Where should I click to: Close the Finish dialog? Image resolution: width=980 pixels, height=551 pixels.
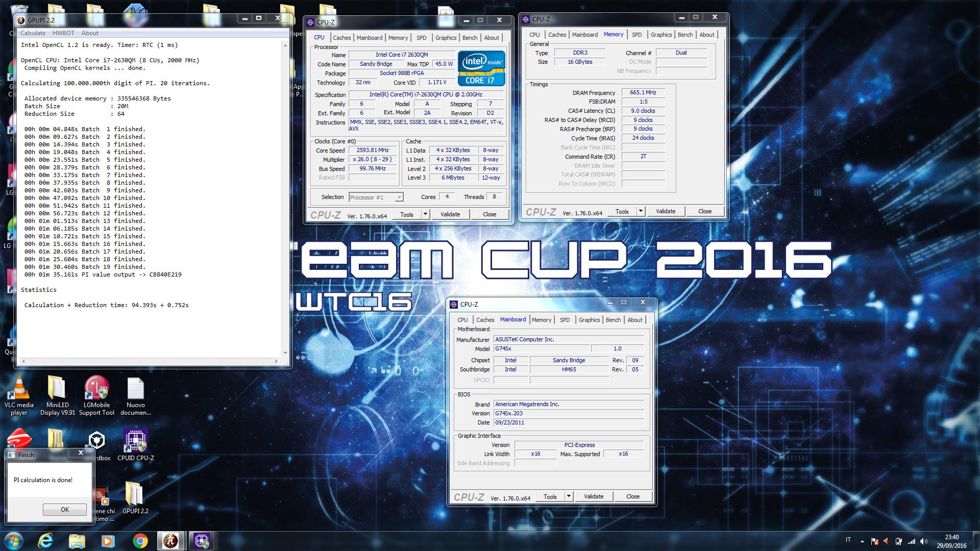[81, 453]
